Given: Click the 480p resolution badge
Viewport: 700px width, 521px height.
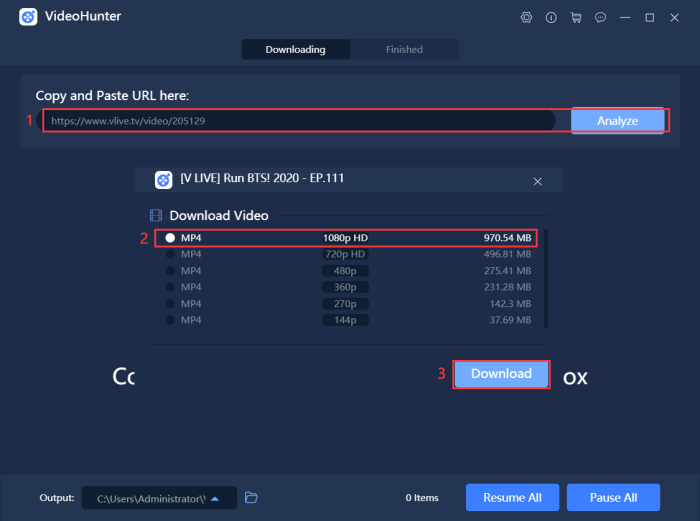Looking at the screenshot, I should tap(345, 271).
